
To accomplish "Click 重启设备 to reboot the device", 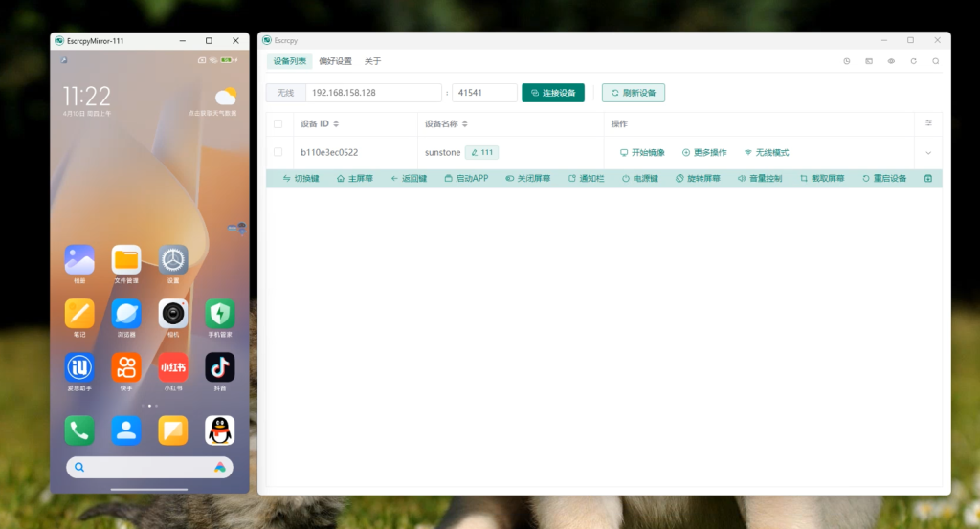I will click(x=884, y=179).
